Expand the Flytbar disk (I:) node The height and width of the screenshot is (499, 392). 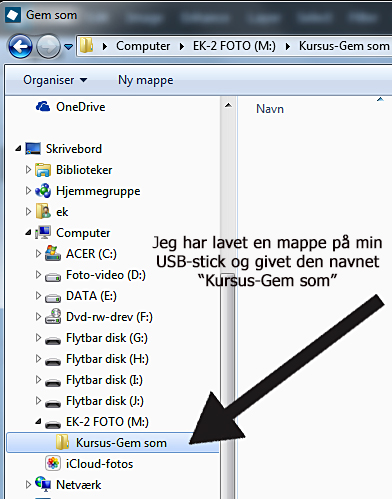point(38,380)
